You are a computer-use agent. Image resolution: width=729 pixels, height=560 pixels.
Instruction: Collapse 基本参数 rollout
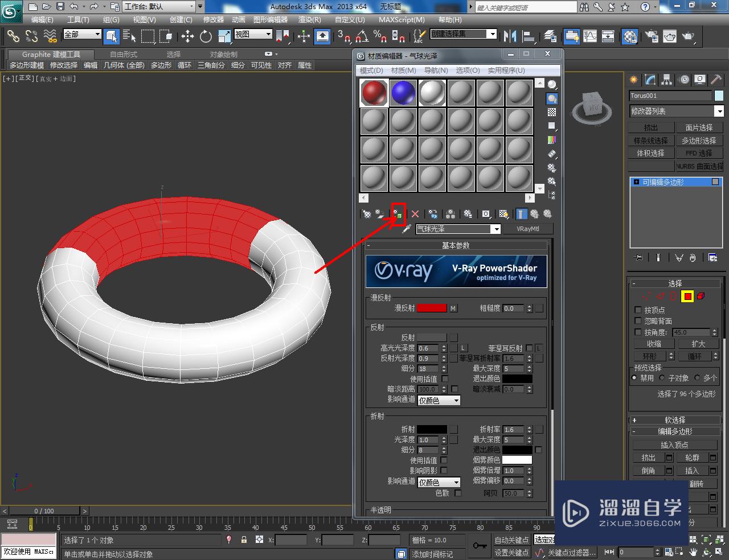click(x=456, y=245)
